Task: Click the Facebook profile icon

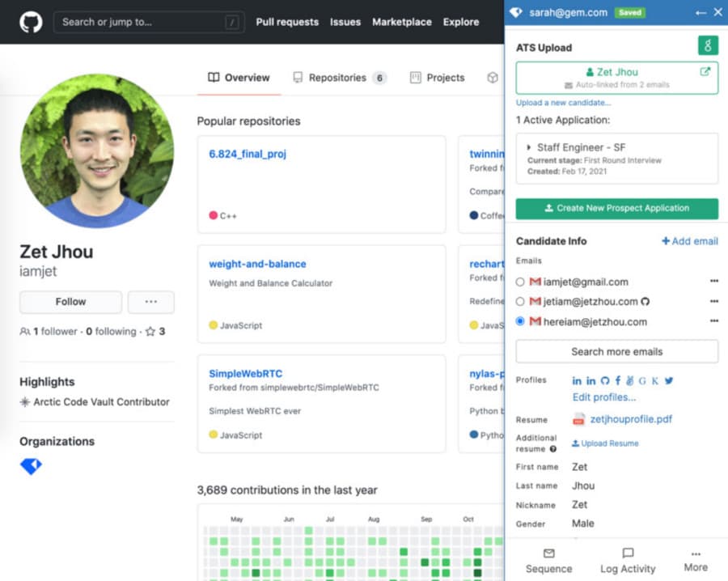Action: click(x=618, y=380)
